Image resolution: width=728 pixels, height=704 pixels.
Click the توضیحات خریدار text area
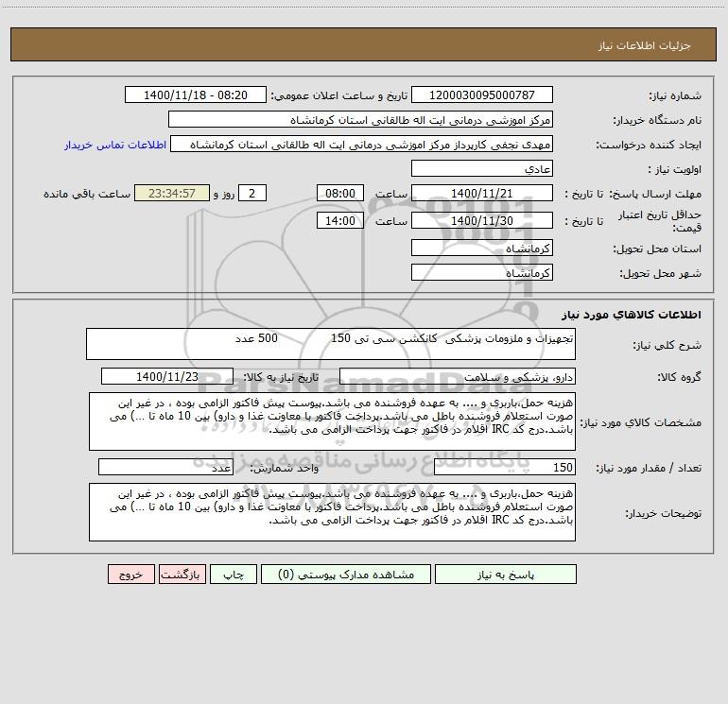pos(332,512)
